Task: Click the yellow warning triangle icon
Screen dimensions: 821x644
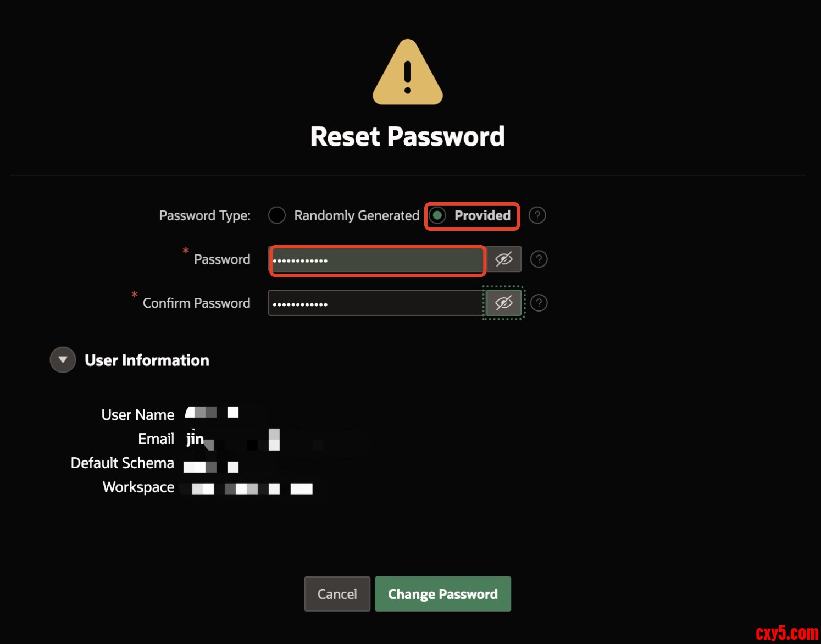Action: (407, 73)
